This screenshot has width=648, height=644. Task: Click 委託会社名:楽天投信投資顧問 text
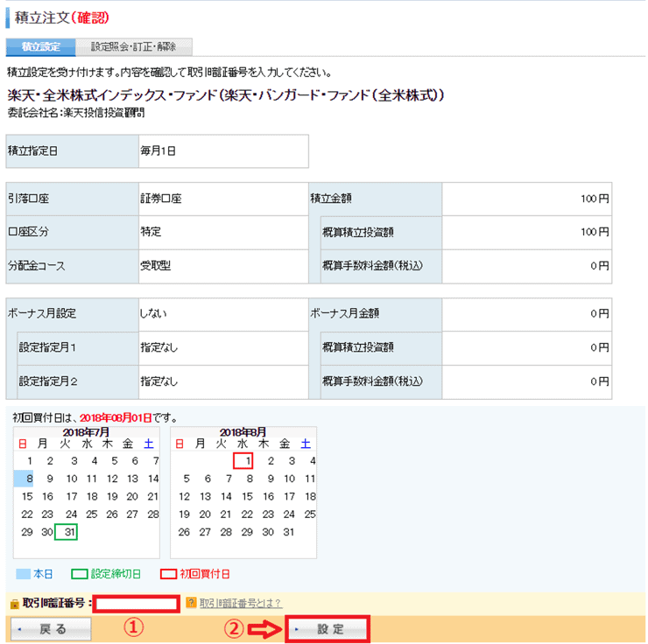pyautogui.click(x=76, y=113)
